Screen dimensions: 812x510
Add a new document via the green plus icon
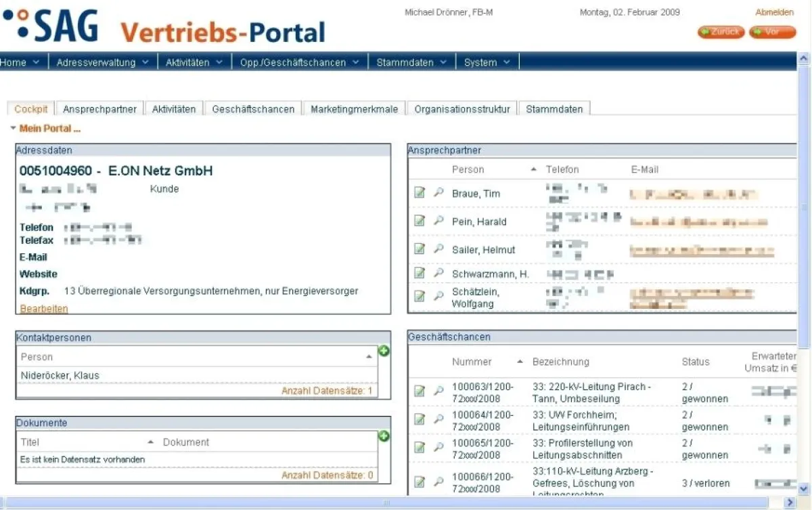tap(384, 437)
